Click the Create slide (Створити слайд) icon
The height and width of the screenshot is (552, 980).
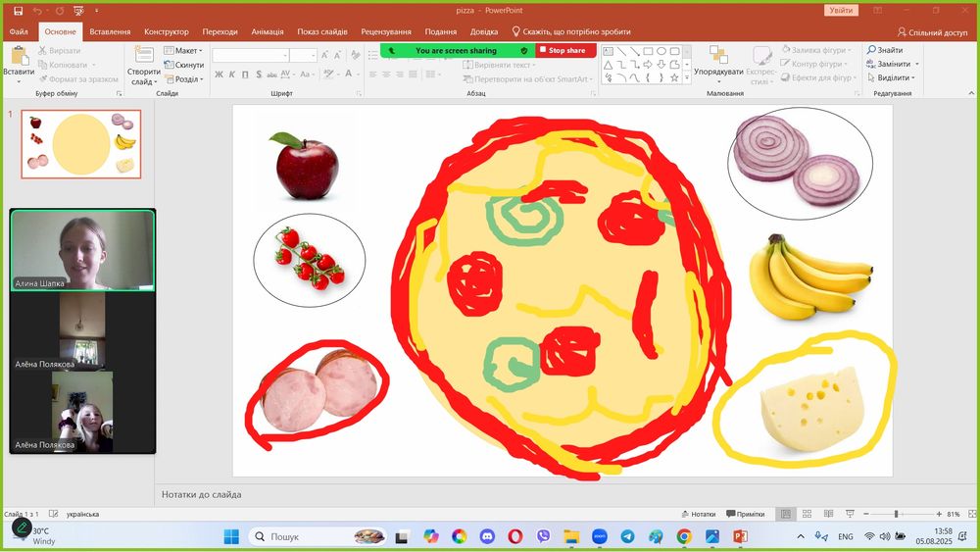[144, 56]
